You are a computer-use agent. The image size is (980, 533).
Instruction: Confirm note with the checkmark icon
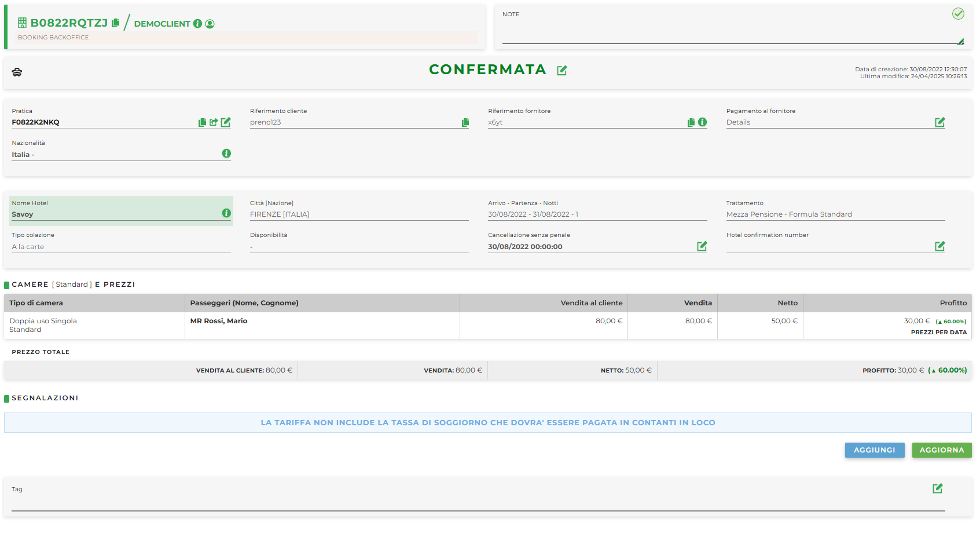click(x=958, y=14)
